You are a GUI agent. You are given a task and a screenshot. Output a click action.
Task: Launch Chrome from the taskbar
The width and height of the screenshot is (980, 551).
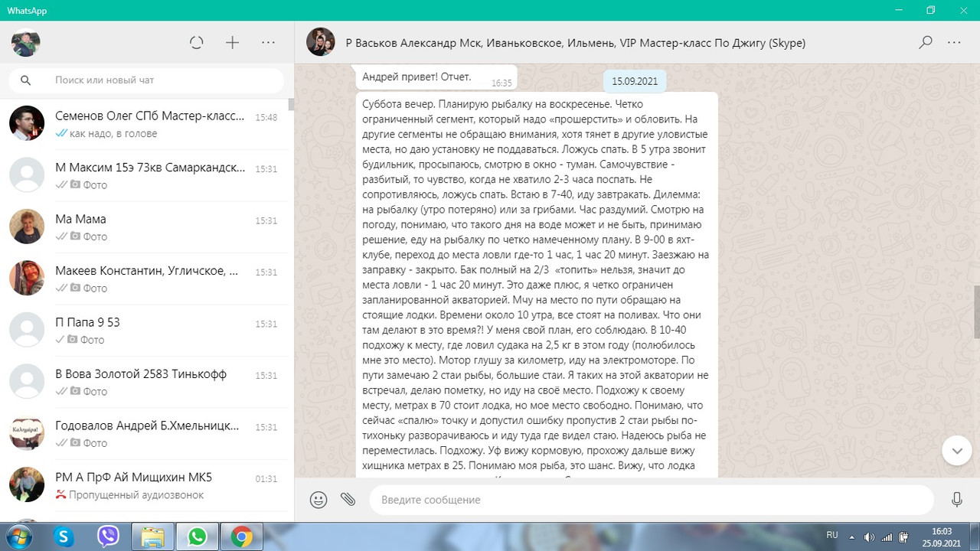[242, 536]
